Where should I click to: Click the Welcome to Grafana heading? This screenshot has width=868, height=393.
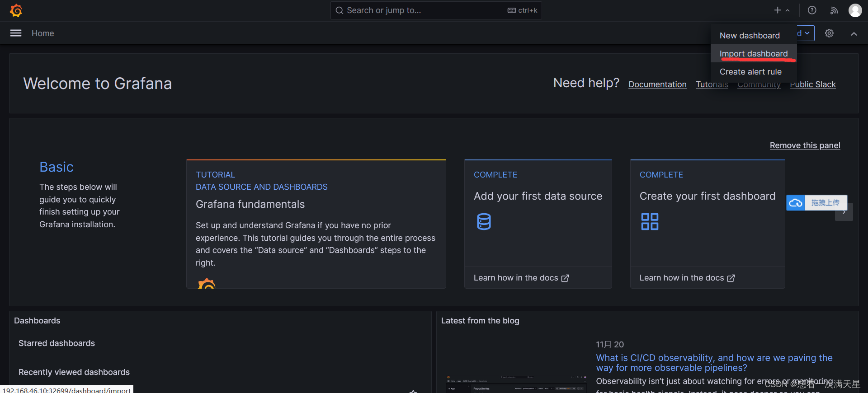click(x=98, y=84)
